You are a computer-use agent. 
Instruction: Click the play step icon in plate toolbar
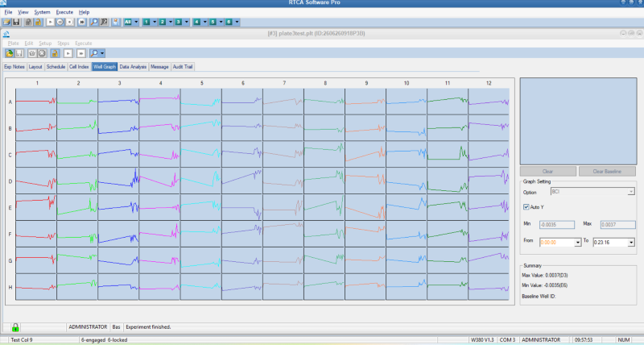[68, 53]
